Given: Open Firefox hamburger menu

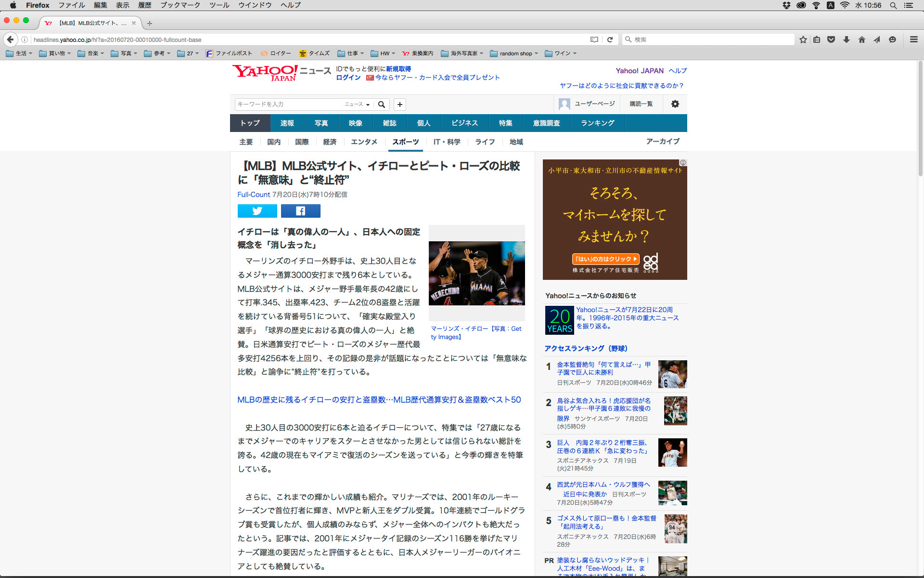Looking at the screenshot, I should pyautogui.click(x=913, y=39).
